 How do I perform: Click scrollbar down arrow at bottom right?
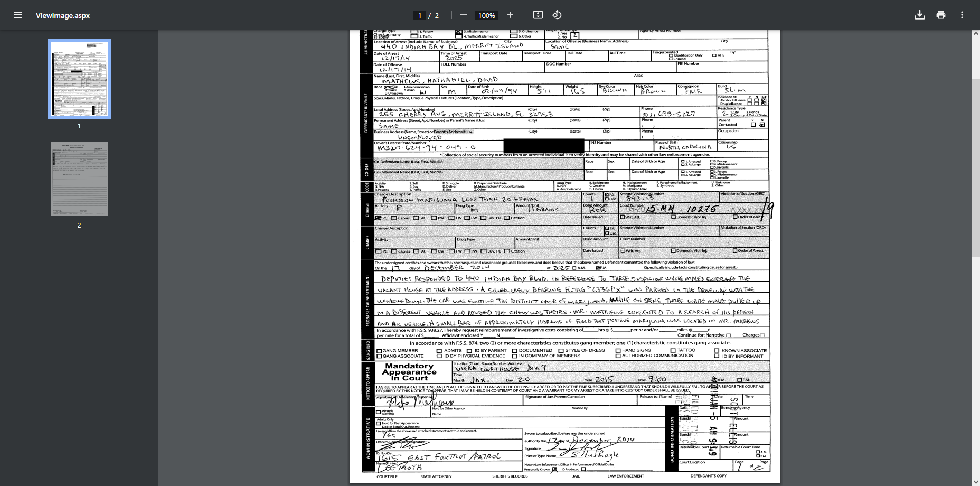976,482
